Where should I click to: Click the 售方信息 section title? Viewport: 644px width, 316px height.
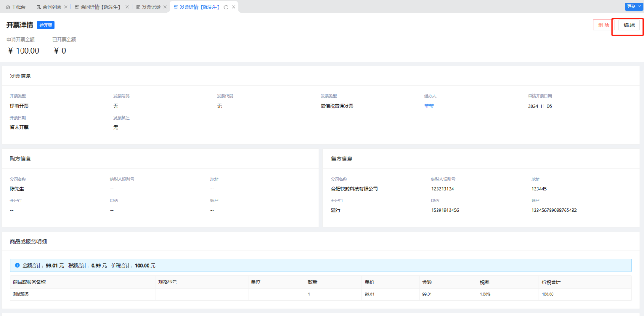click(x=342, y=159)
